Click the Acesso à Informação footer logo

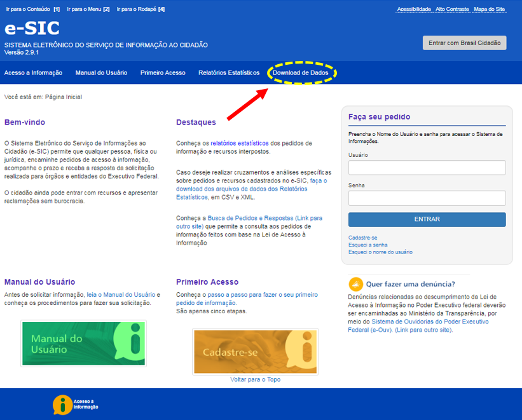pos(75,405)
